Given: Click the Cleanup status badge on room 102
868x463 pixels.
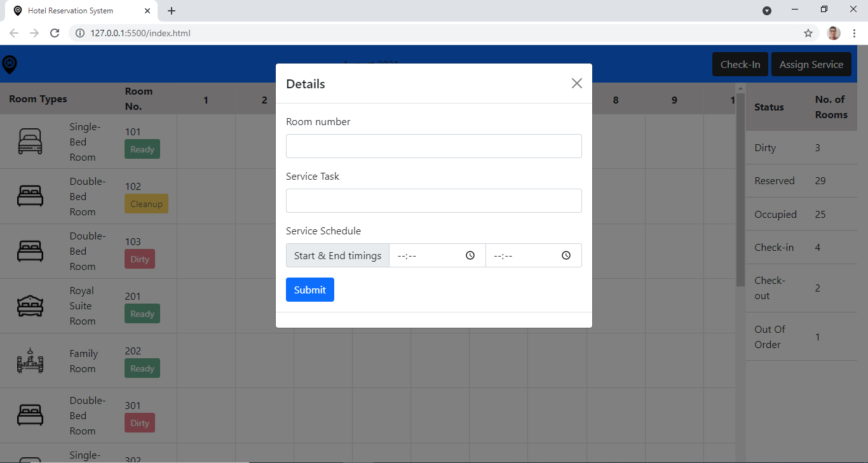Looking at the screenshot, I should point(146,204).
